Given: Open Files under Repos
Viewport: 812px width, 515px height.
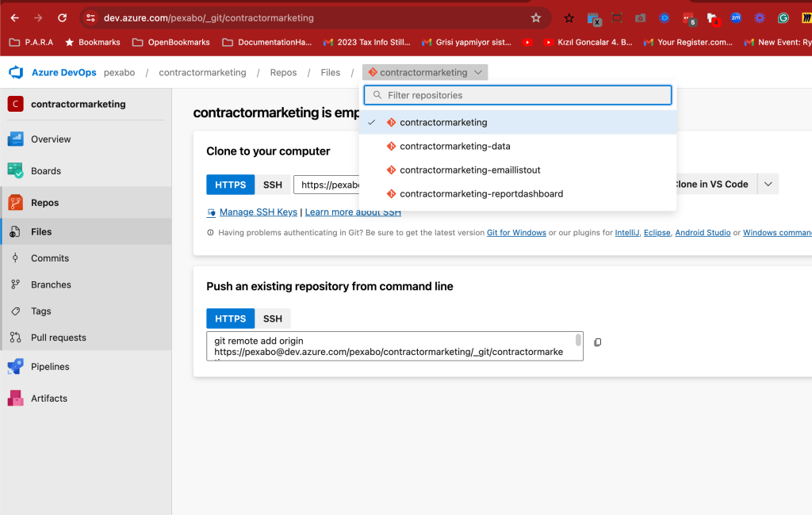Looking at the screenshot, I should pos(86,231).
